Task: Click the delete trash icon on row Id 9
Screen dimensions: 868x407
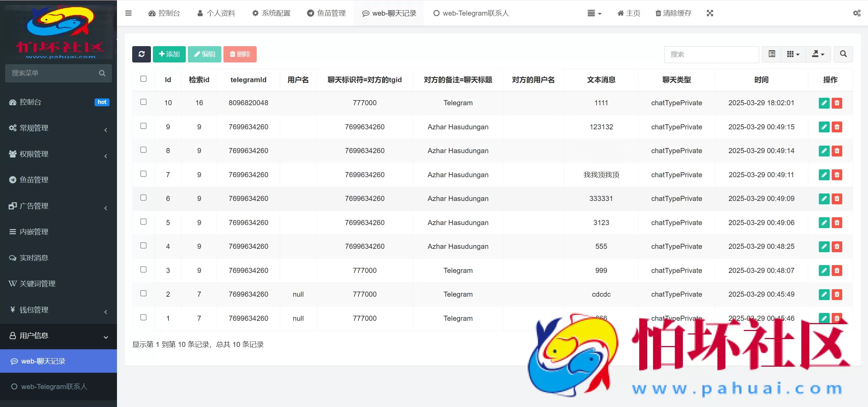Action: (x=837, y=127)
